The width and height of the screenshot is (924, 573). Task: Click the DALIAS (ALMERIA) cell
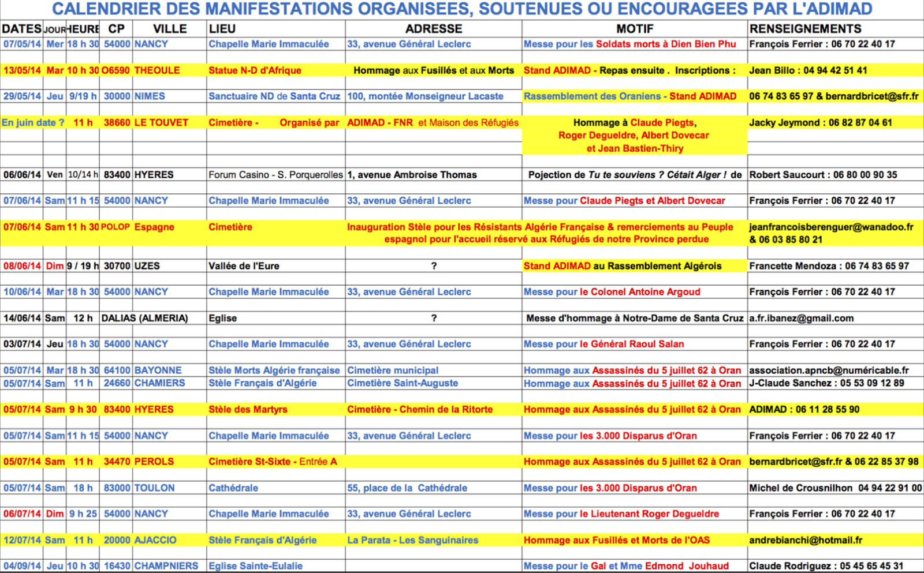point(144,318)
